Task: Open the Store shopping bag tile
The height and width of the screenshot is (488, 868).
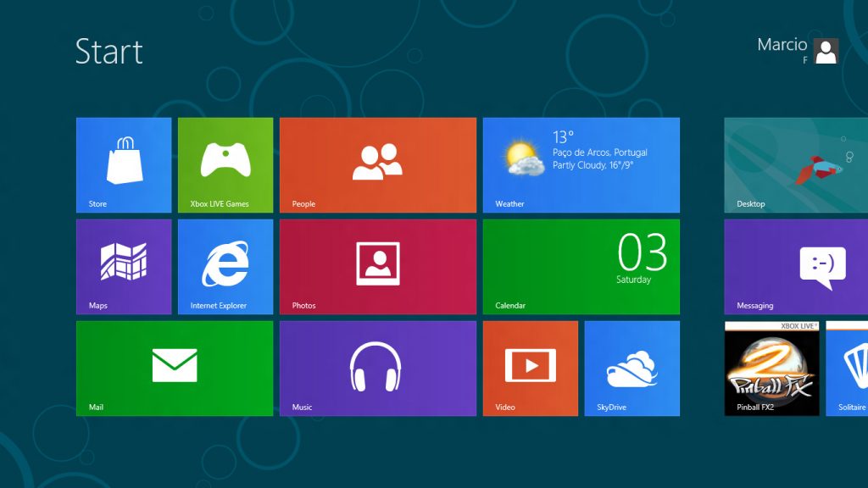Action: 124,165
